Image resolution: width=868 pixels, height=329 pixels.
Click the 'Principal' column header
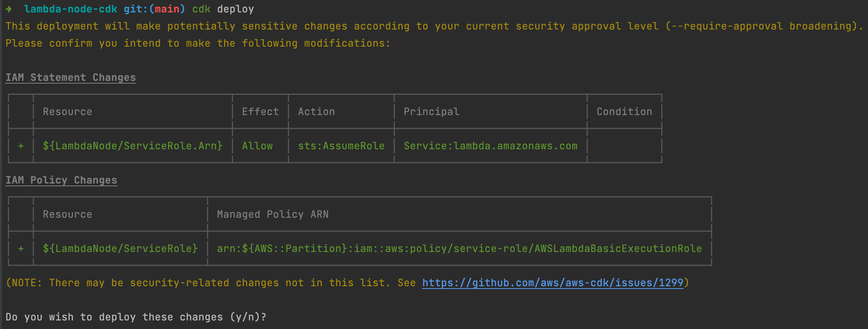click(x=432, y=112)
